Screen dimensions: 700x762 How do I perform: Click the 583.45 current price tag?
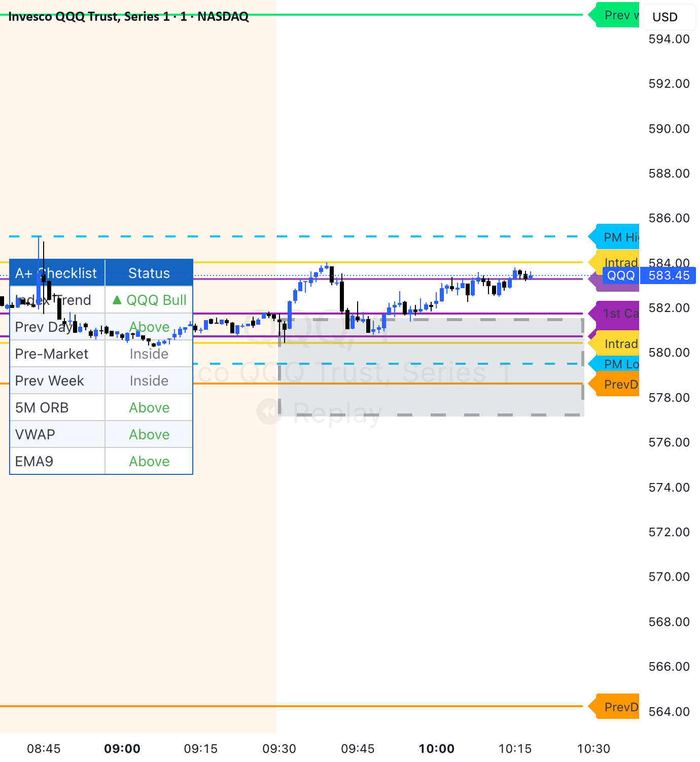[669, 275]
